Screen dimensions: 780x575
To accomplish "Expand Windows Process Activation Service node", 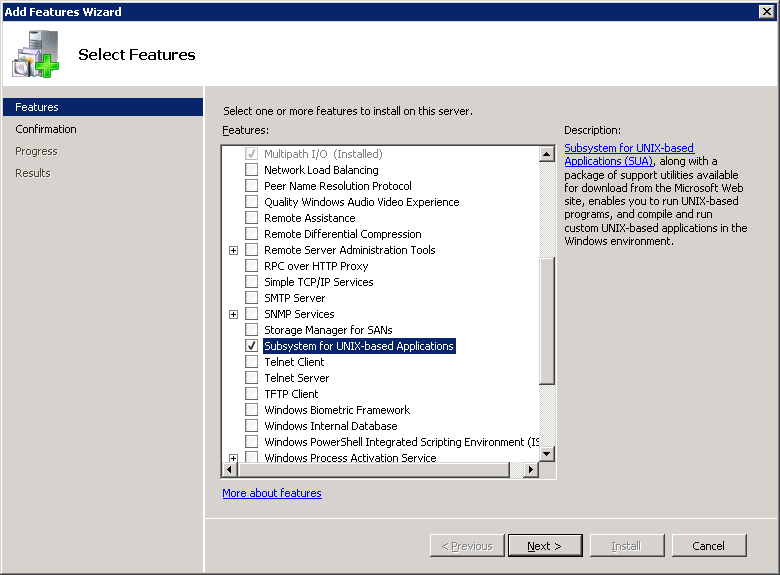I will pyautogui.click(x=233, y=458).
